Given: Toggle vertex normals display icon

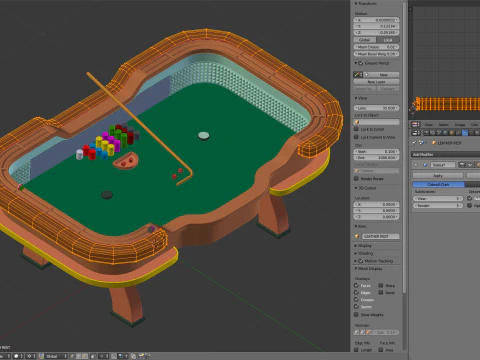Looking at the screenshot, I should pyautogui.click(x=356, y=332).
